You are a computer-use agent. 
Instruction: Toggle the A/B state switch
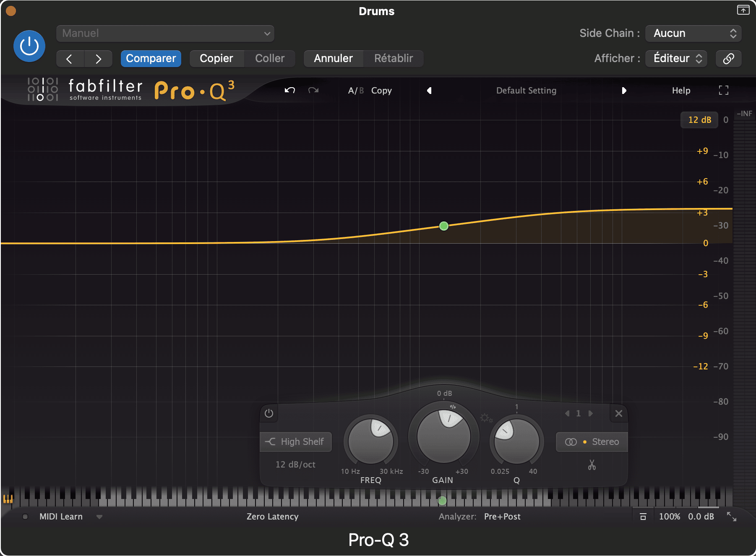click(355, 91)
